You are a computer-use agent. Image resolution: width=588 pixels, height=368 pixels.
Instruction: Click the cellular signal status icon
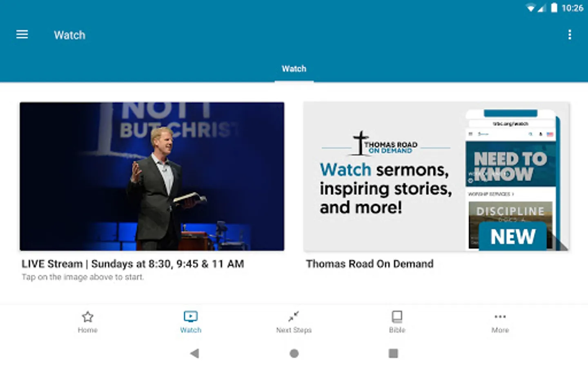[x=541, y=8]
